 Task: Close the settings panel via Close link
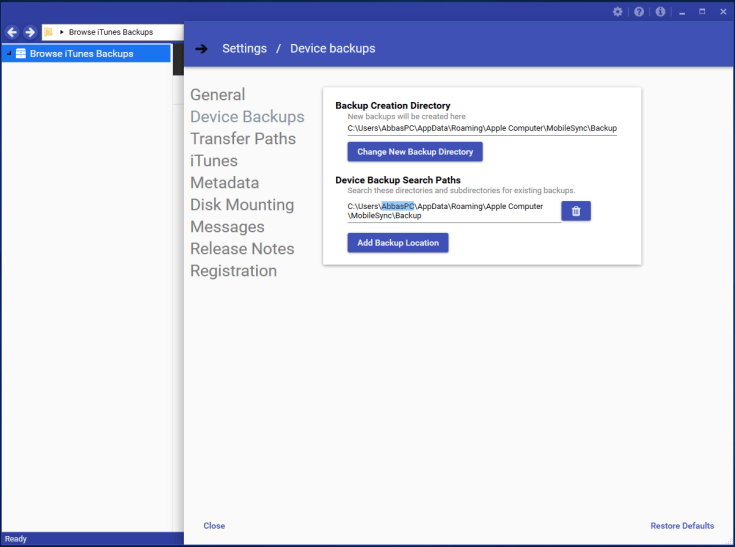tap(214, 526)
